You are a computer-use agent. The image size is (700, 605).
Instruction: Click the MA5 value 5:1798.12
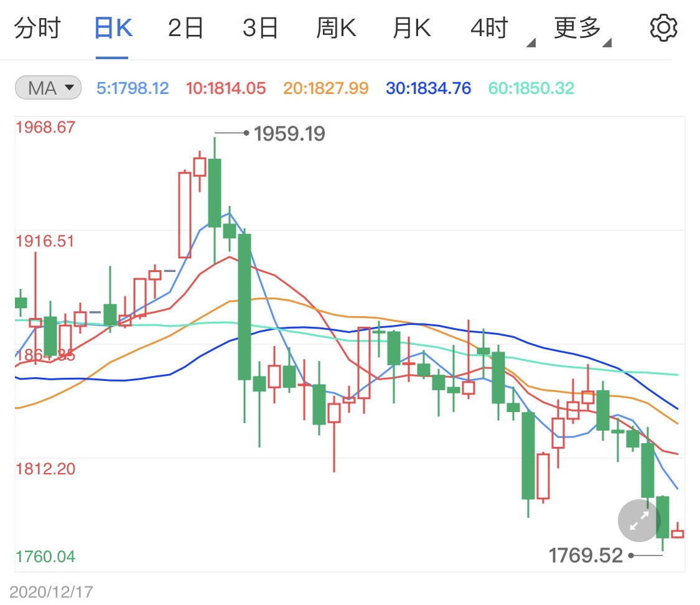(133, 88)
